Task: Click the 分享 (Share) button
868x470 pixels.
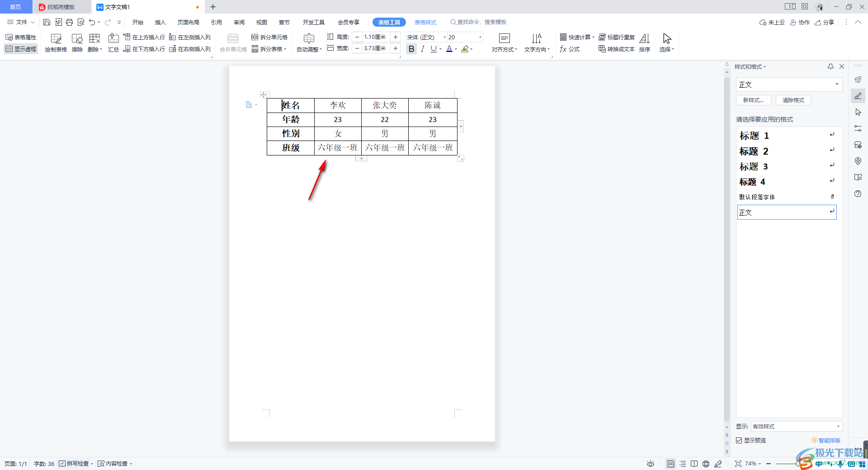Action: (825, 22)
